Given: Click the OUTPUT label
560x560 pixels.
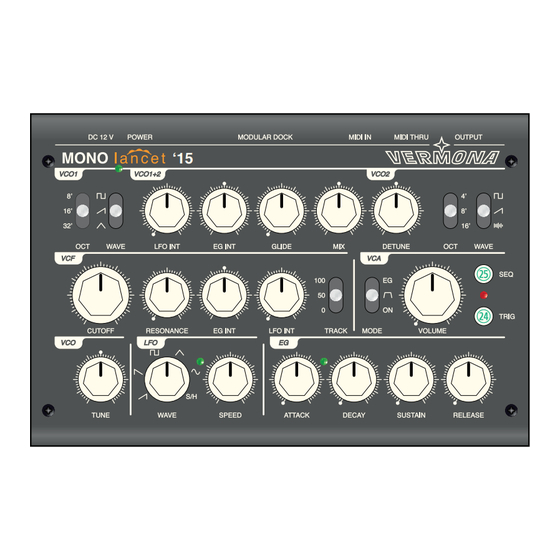Looking at the screenshot, I should click(x=468, y=137).
